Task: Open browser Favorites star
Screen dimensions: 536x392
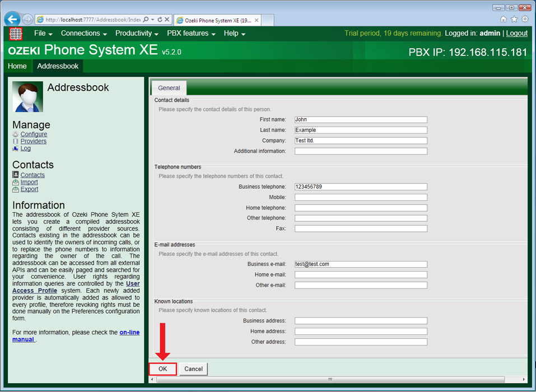Action: tap(514, 20)
